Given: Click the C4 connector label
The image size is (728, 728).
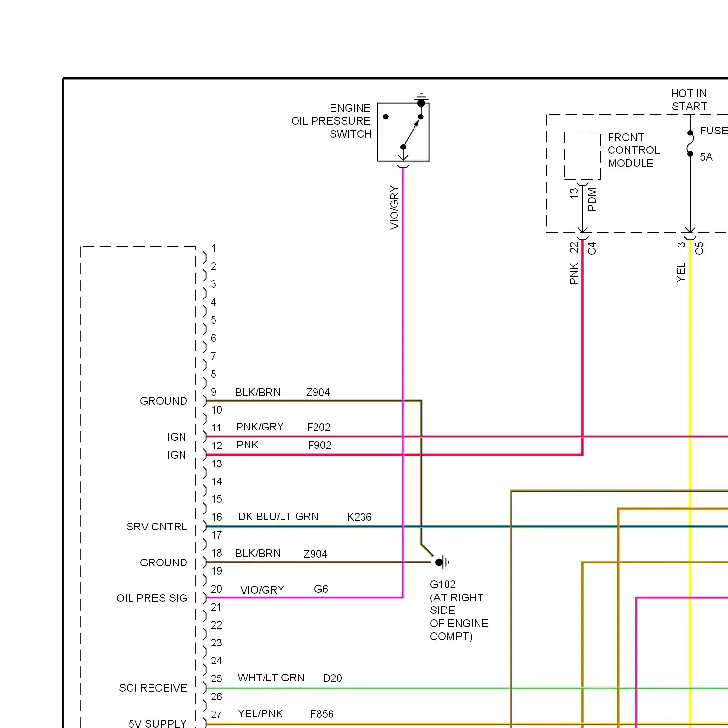Looking at the screenshot, I should (592, 248).
